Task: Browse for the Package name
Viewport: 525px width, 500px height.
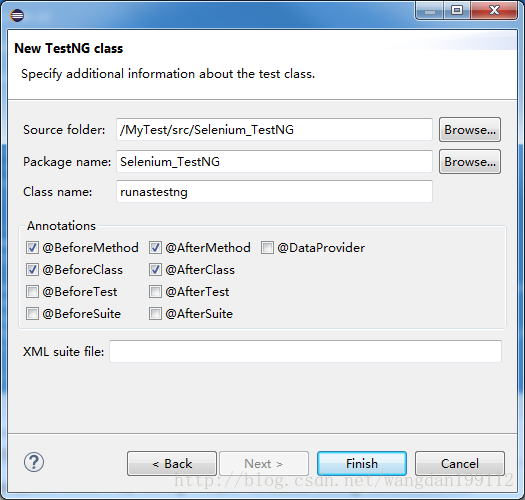Action: pos(470,162)
